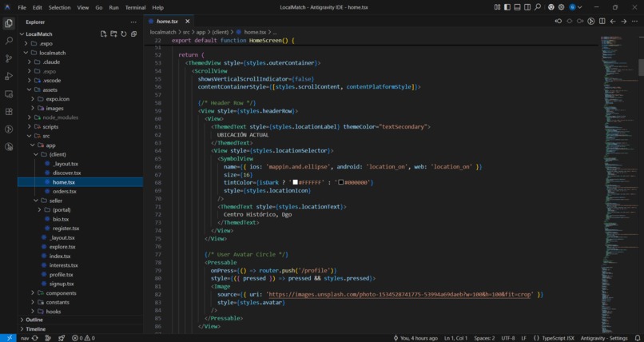Open editor more actions ellipsis
This screenshot has width=644, height=342.
coord(635,22)
